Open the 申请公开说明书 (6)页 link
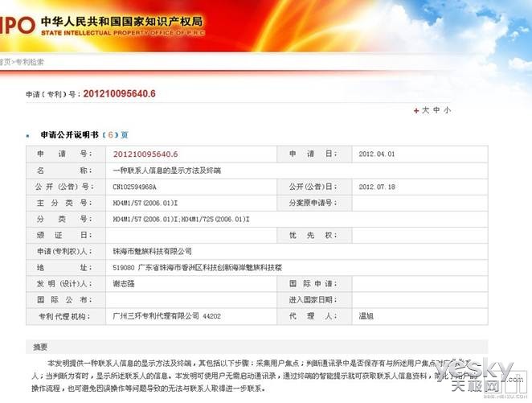This screenshot has width=532, height=403. tap(84, 135)
